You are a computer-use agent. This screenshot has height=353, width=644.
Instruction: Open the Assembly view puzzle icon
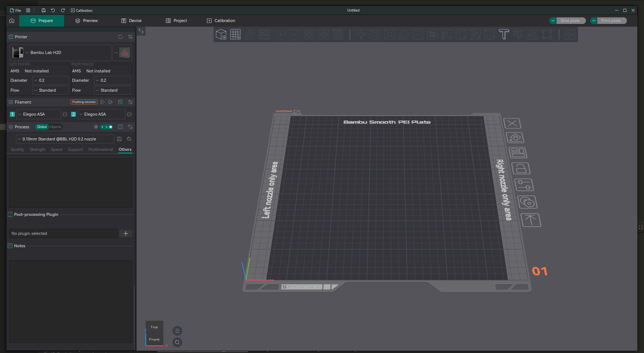tap(570, 34)
